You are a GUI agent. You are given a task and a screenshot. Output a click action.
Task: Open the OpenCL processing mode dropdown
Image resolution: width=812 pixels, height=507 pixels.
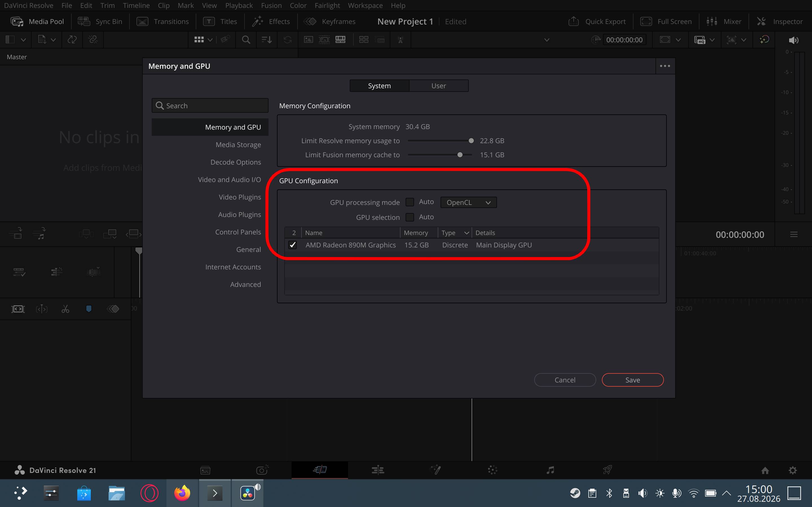pos(468,202)
